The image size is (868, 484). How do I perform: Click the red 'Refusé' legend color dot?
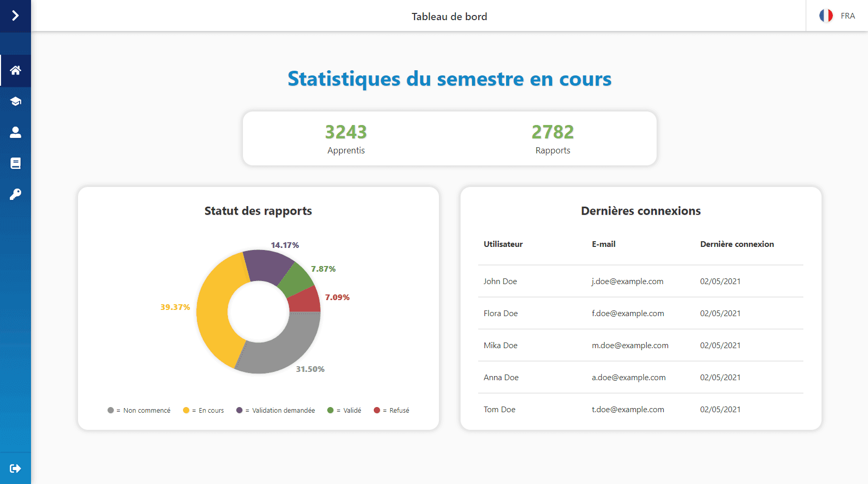377,410
